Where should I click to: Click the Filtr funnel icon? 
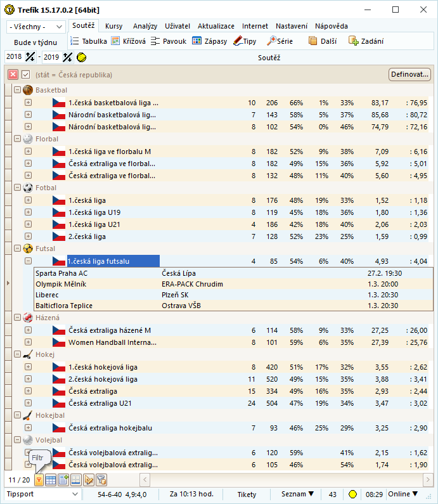tap(39, 480)
